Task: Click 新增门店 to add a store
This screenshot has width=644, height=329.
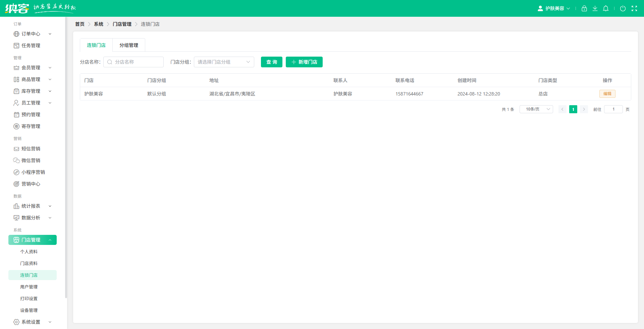Action: point(304,62)
